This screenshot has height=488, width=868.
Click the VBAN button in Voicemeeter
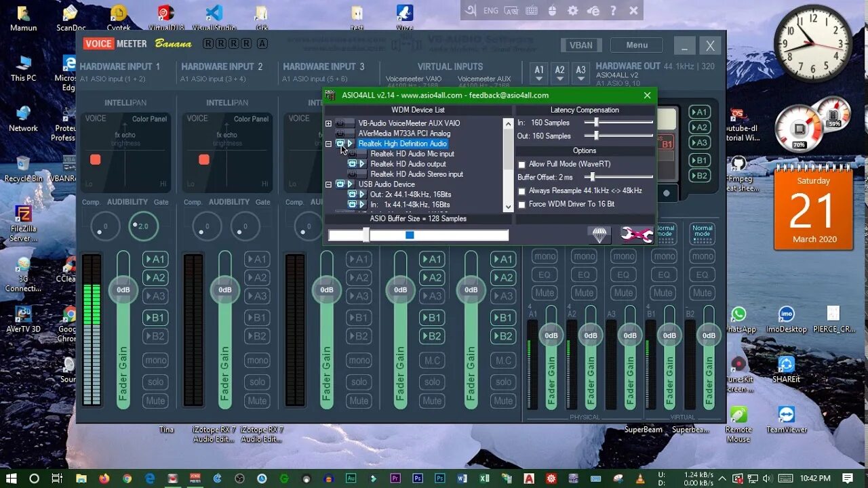580,45
